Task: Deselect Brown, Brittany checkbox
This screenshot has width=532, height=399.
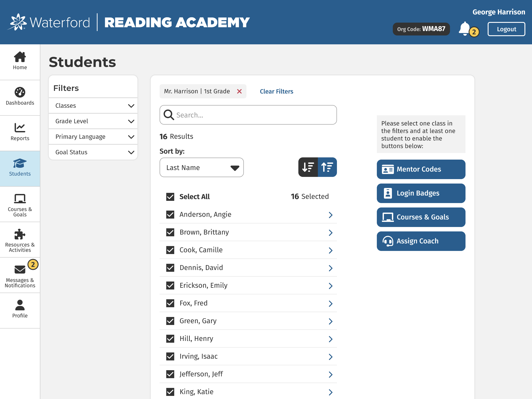Action: click(170, 232)
